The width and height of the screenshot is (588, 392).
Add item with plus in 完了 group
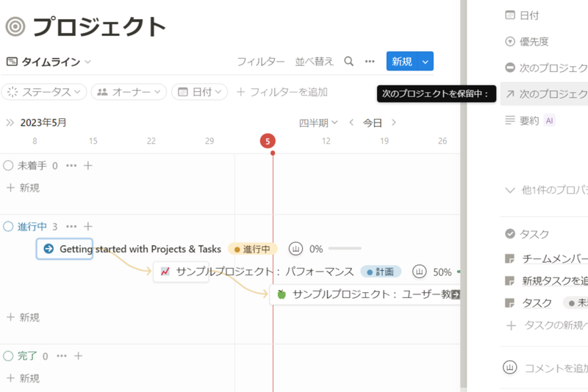point(78,356)
